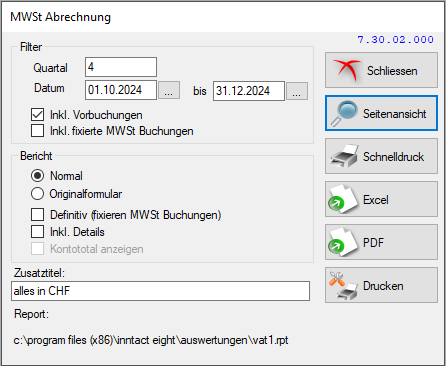Screen dimensions: 446x366
Task: Check Definitiv (fixieren MWSt Buchungen)
Action: (37, 215)
